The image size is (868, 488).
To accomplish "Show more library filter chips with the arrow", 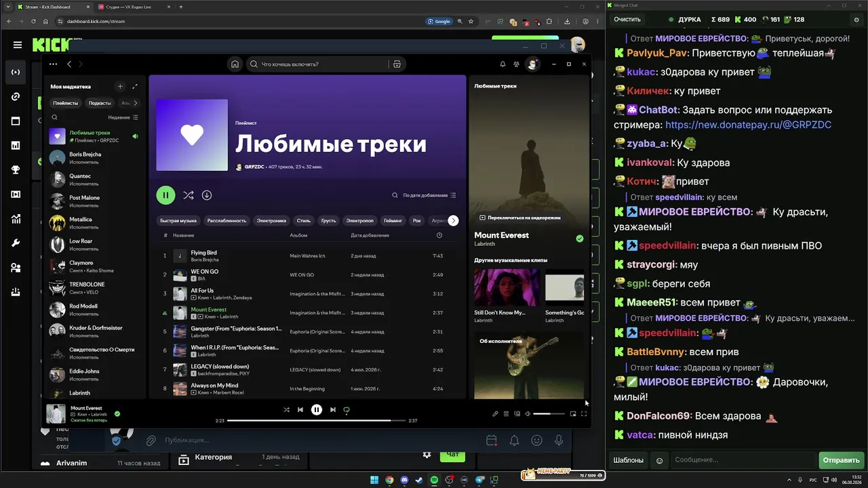I will [135, 103].
